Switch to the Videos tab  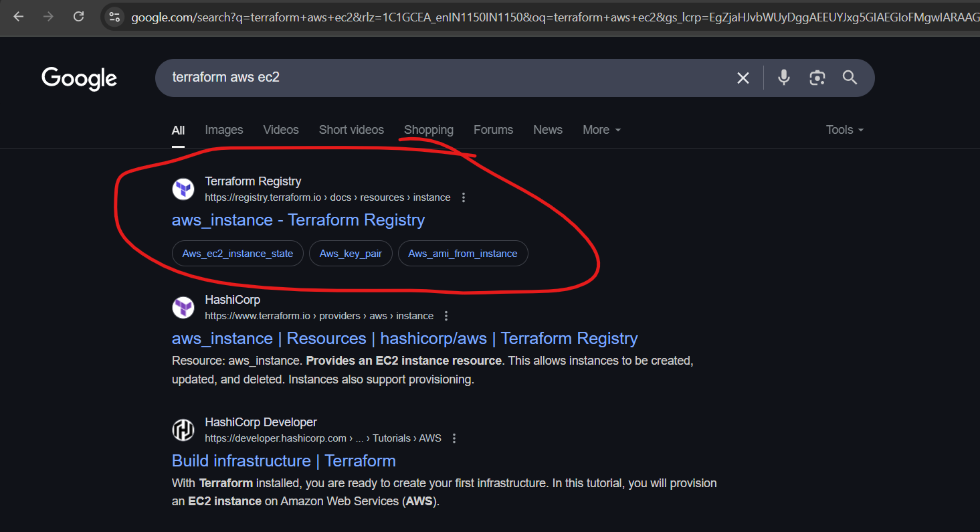(x=280, y=130)
